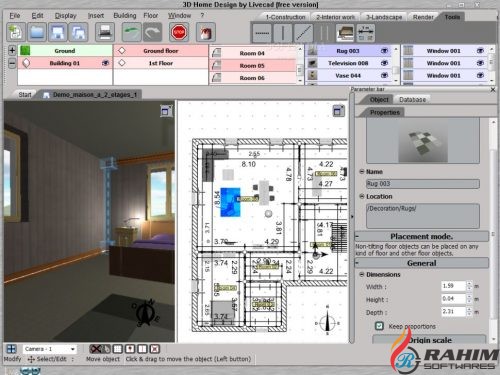This screenshot has width=500, height=375.
Task: Click the black X icon in bottom toolbar
Action: point(95,349)
